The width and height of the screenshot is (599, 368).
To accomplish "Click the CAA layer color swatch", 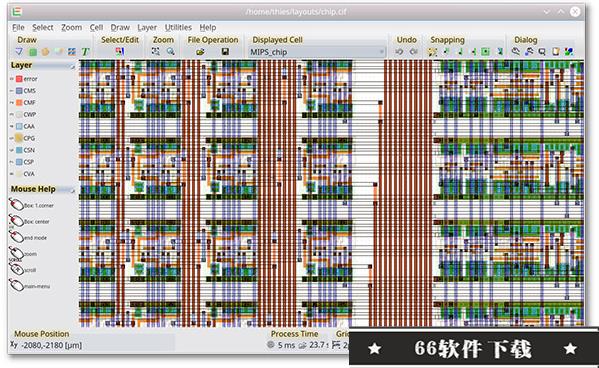I will [x=19, y=126].
